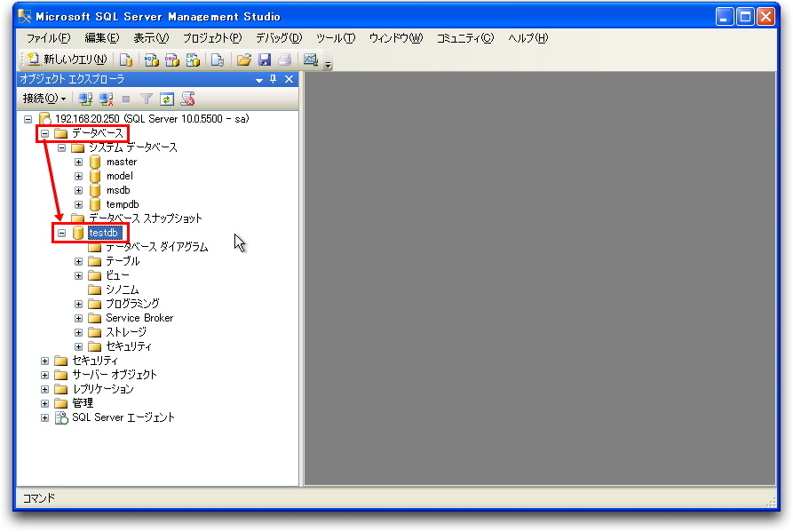Open the Object Explorer window position dropdown arrow
793x532 pixels.
259,80
